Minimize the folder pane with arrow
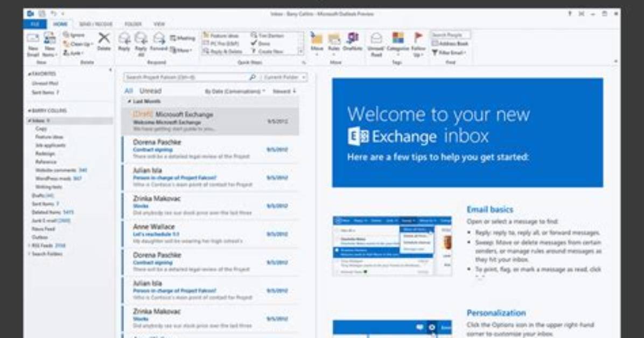 click(x=110, y=70)
